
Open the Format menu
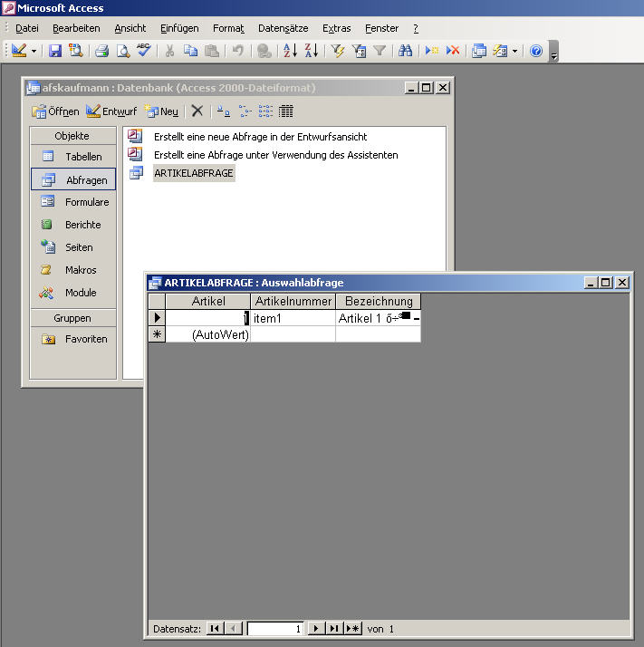coord(228,28)
